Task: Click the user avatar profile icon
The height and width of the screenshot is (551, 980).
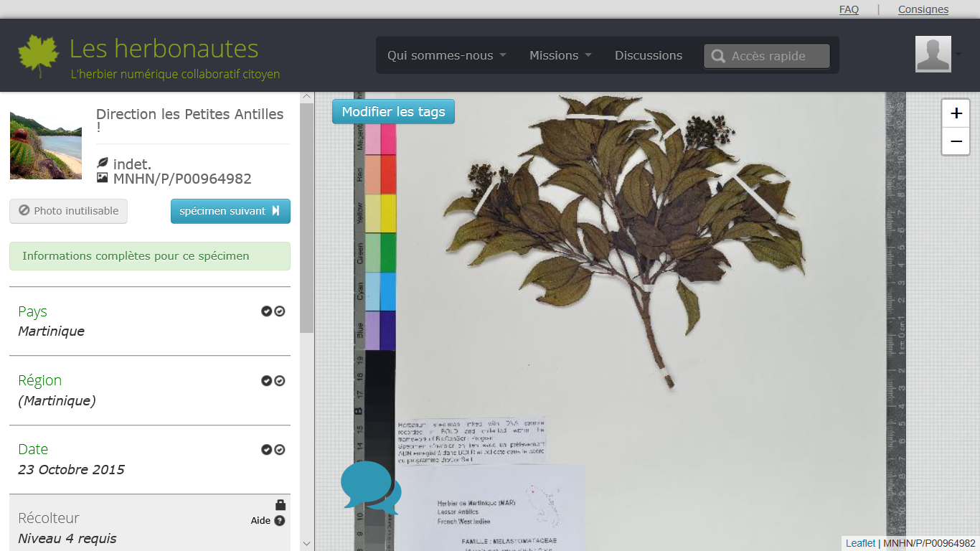Action: point(933,55)
